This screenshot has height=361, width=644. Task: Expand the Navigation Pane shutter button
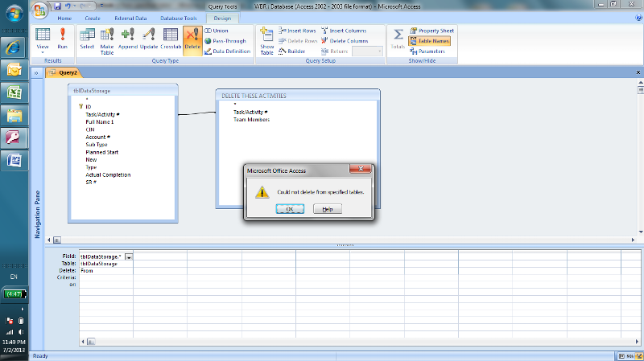point(36,73)
